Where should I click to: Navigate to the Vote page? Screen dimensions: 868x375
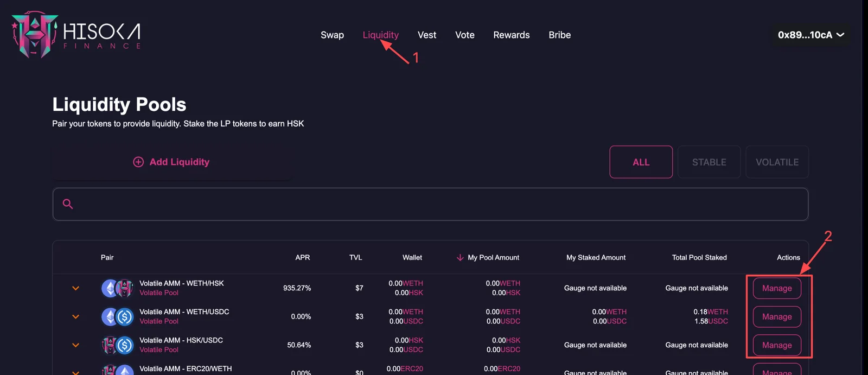465,35
